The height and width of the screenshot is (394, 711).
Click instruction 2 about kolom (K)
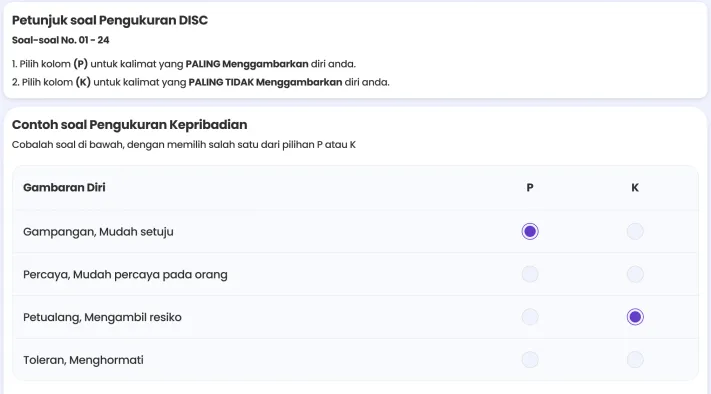point(200,82)
